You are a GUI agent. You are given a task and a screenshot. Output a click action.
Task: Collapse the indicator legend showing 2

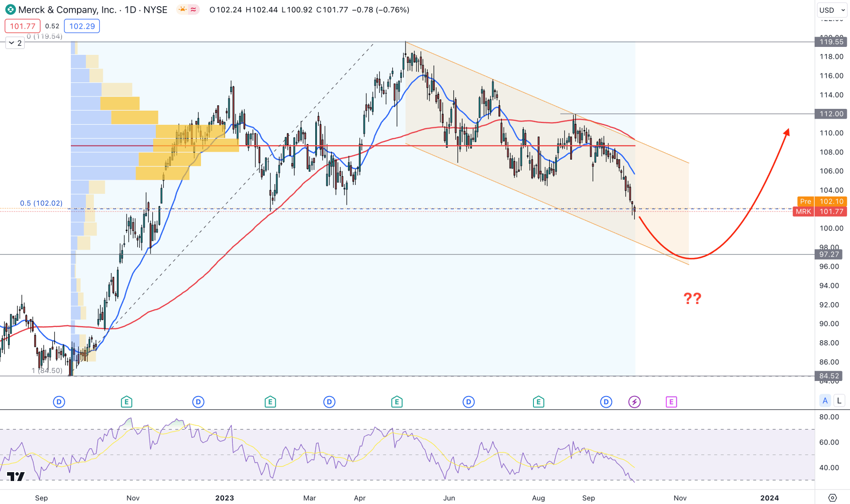coord(15,43)
